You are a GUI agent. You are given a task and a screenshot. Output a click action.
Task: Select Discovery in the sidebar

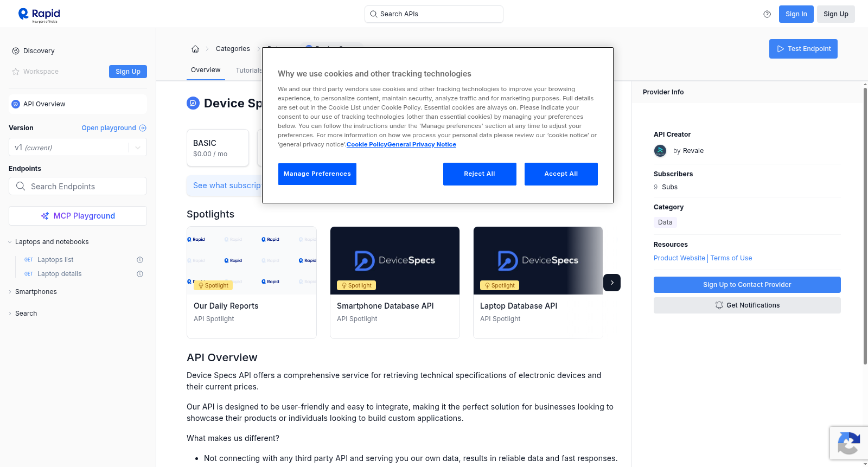coord(39,51)
